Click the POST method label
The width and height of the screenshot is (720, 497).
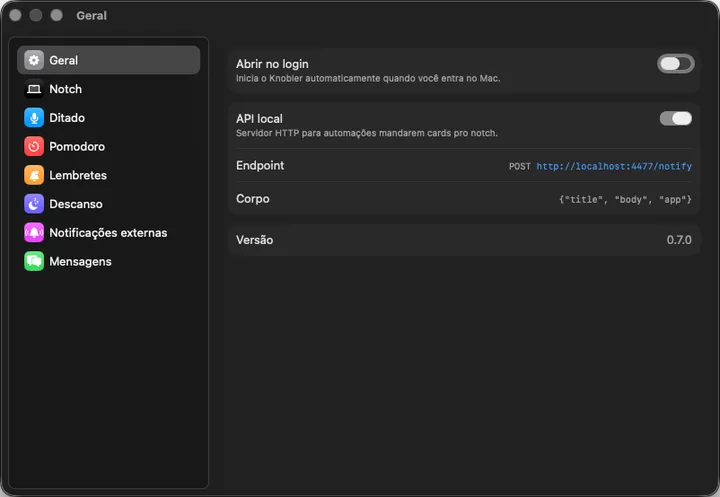tap(519, 166)
